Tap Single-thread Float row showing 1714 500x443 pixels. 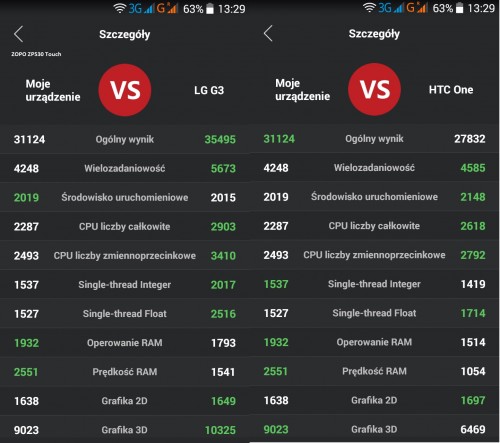pyautogui.click(x=375, y=313)
